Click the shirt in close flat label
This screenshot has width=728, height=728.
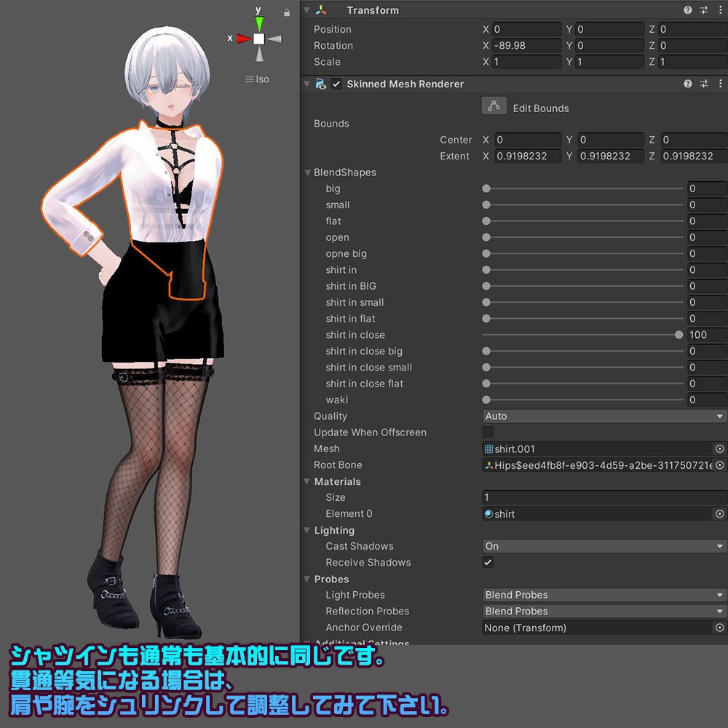(x=365, y=384)
